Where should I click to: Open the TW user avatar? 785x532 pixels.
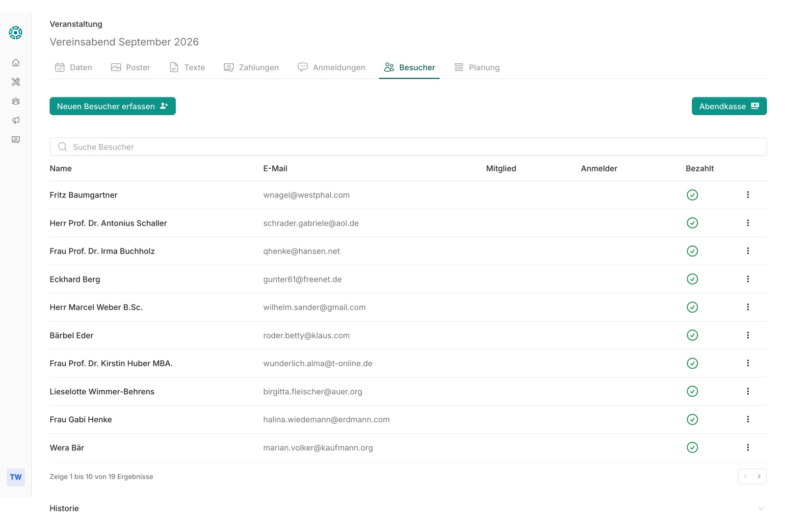tap(16, 477)
